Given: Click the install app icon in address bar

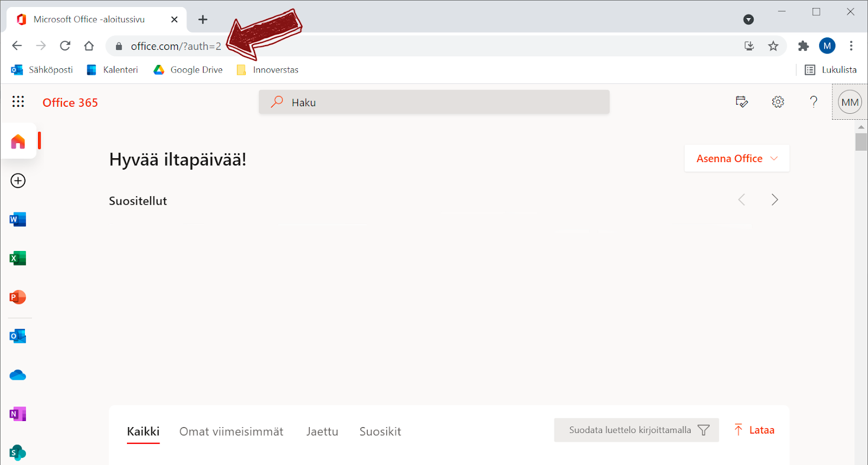Looking at the screenshot, I should coord(749,46).
